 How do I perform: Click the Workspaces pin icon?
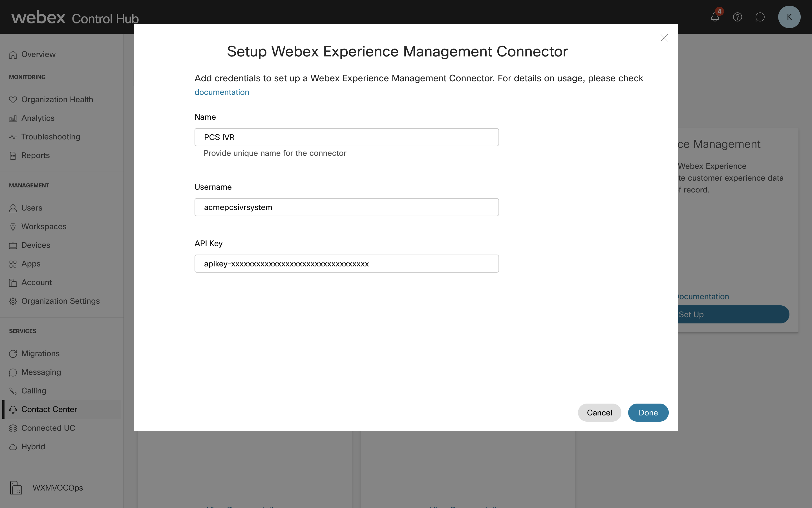tap(13, 227)
